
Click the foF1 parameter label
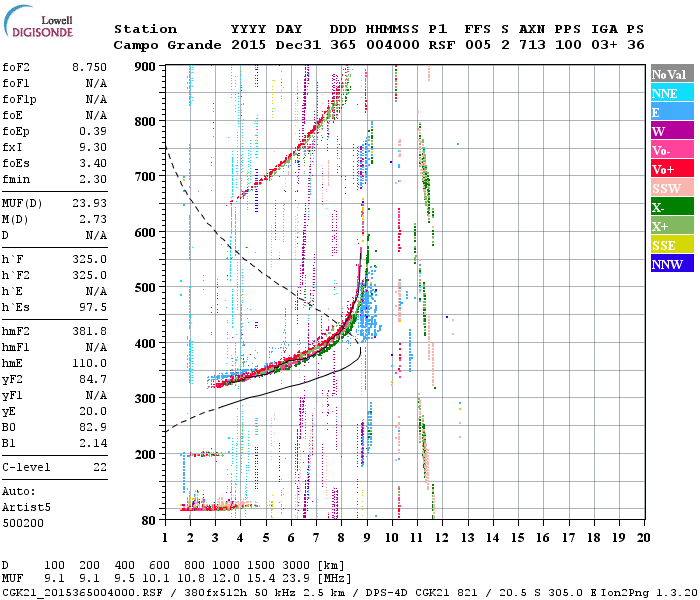pyautogui.click(x=16, y=83)
